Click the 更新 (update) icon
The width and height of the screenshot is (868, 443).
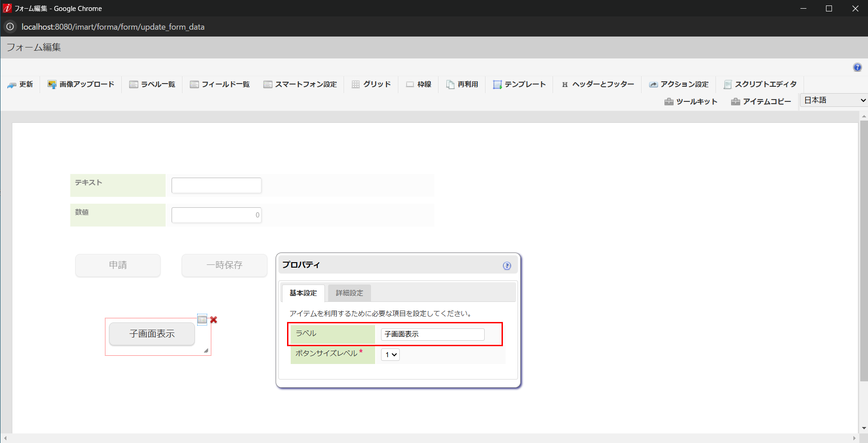pos(21,84)
